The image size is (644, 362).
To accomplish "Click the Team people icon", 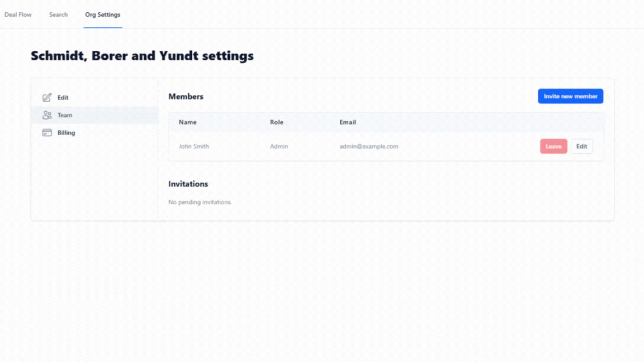I will (x=47, y=115).
